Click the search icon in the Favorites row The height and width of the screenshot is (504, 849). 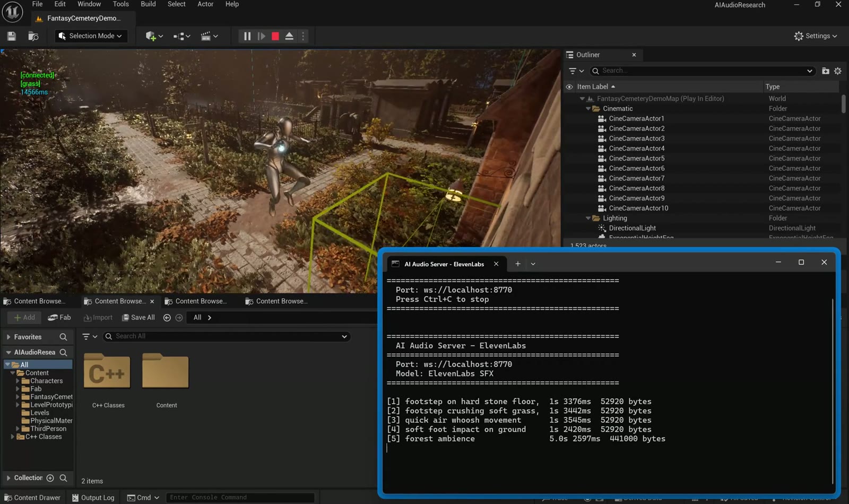pos(63,337)
